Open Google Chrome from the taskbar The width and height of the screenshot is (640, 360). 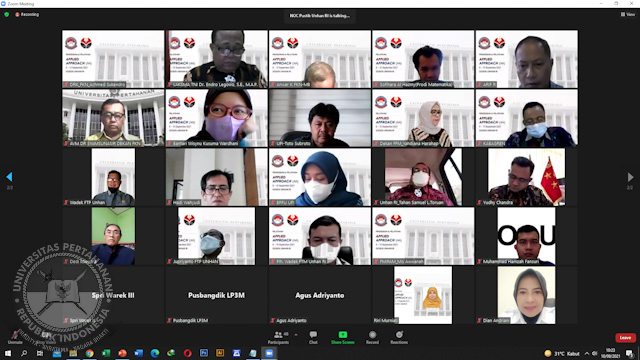[x=89, y=353]
